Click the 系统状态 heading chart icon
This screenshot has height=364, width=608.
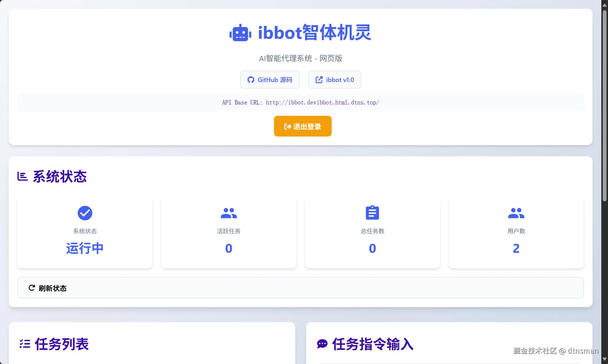coord(22,176)
